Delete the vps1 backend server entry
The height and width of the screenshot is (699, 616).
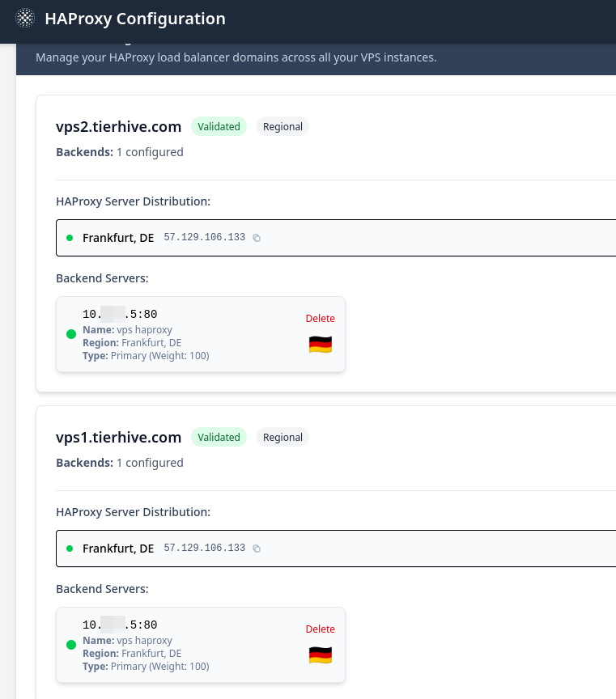tap(320, 629)
